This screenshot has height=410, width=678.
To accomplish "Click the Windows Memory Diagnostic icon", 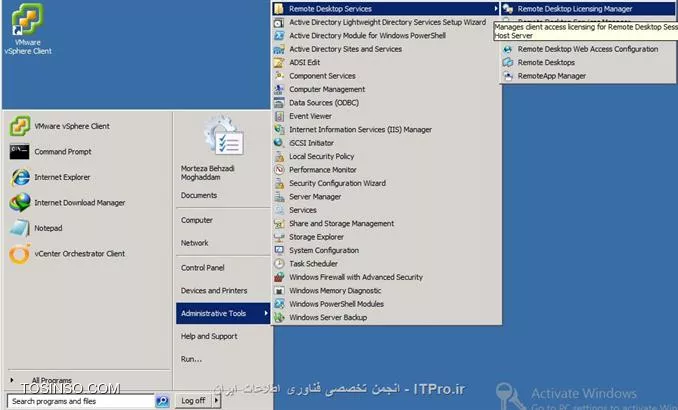I will pos(279,290).
